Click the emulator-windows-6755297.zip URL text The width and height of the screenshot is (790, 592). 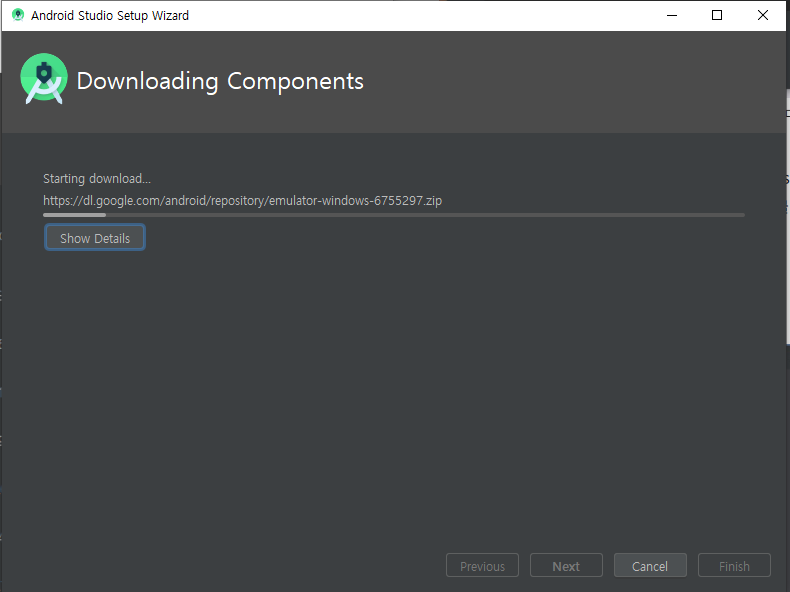[x=242, y=201]
